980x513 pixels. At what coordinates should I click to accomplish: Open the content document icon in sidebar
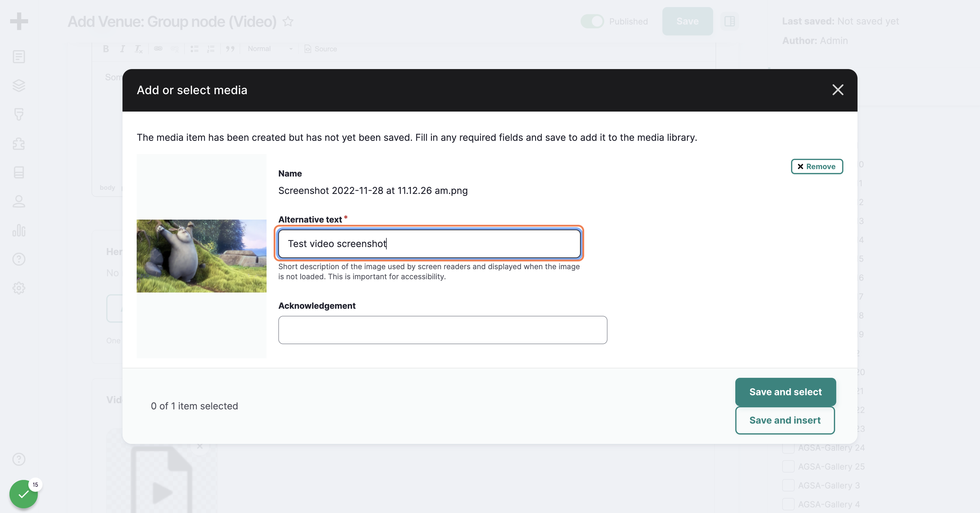pyautogui.click(x=19, y=57)
